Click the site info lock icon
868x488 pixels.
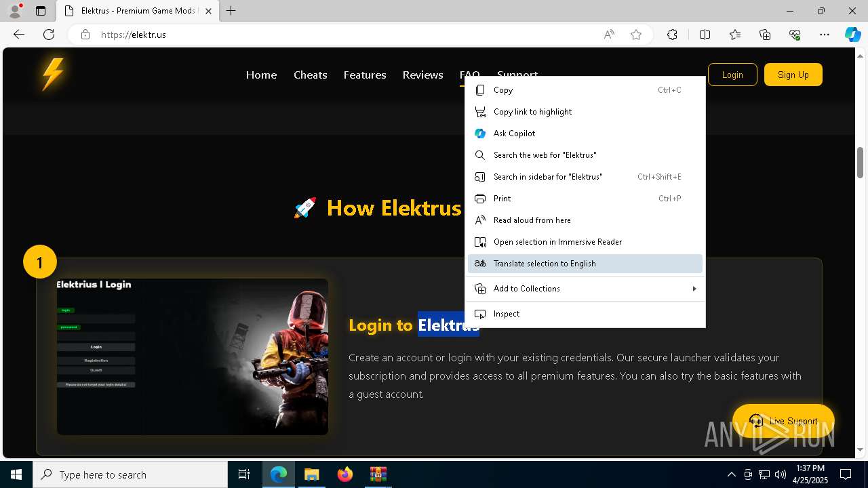[x=85, y=35]
